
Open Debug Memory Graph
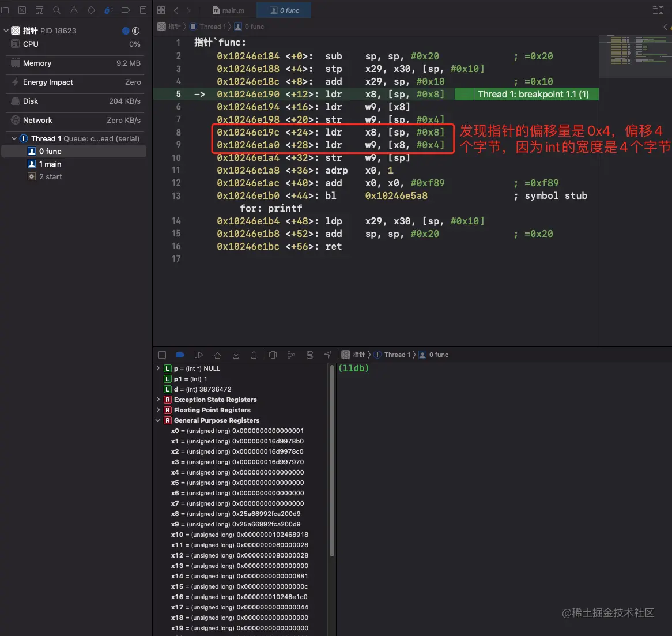291,355
